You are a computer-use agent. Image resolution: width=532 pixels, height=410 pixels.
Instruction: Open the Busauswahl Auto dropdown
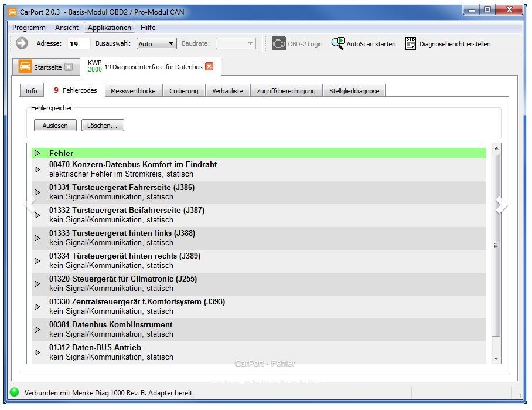(156, 43)
